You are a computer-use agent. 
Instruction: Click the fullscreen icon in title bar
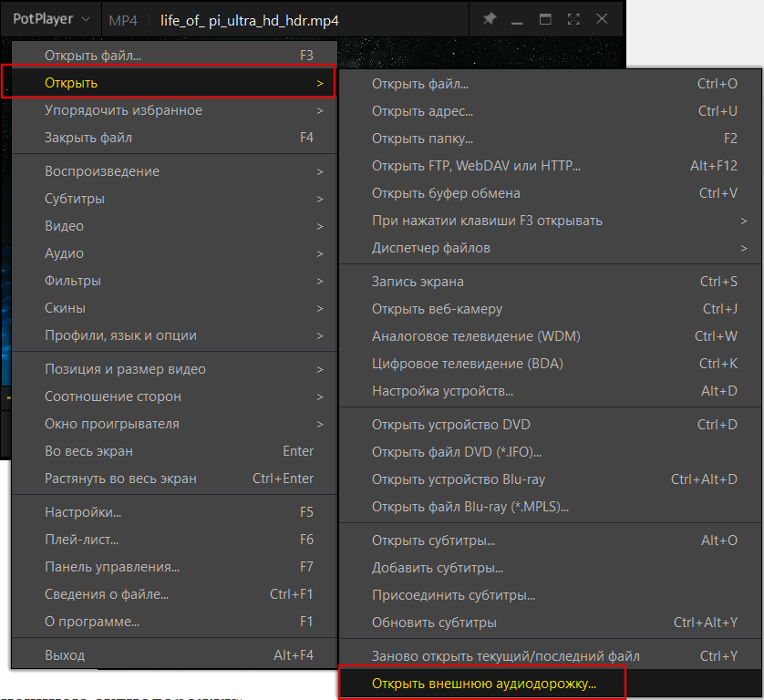[573, 19]
